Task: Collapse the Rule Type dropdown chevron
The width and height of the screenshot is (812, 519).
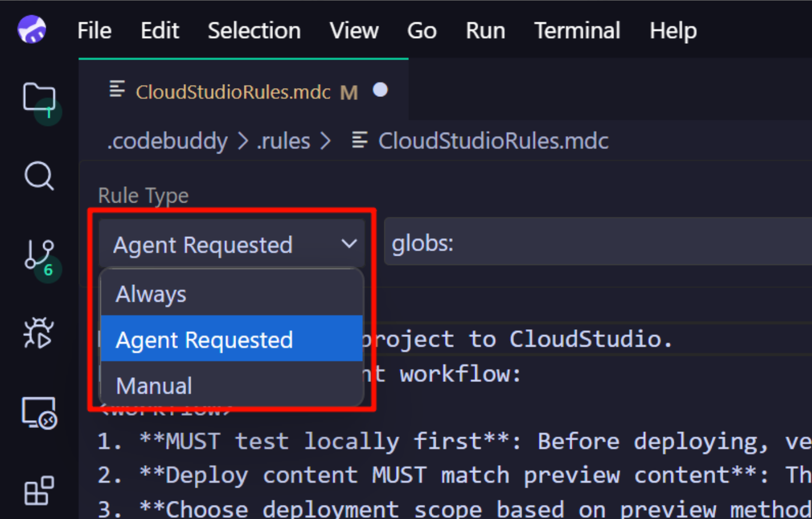Action: [x=348, y=243]
